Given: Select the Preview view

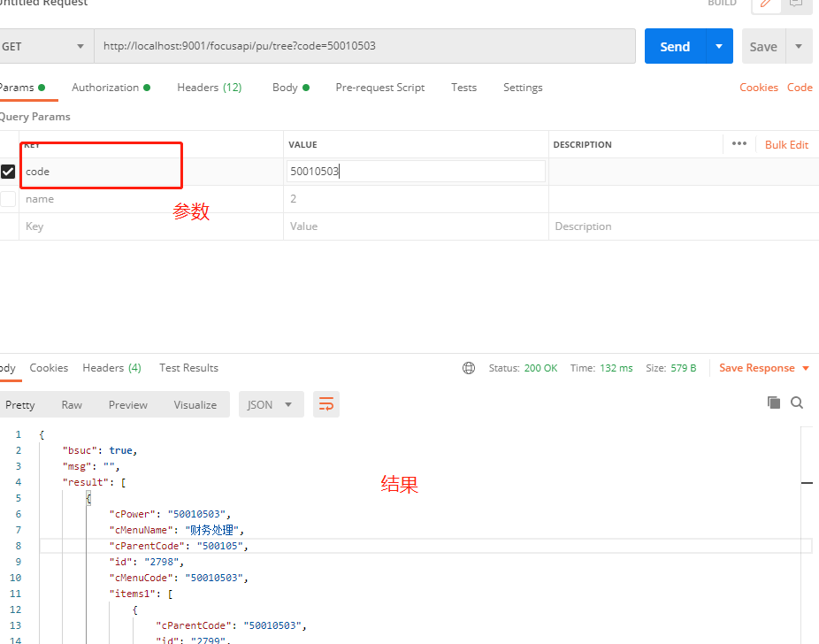Looking at the screenshot, I should click(x=128, y=405).
